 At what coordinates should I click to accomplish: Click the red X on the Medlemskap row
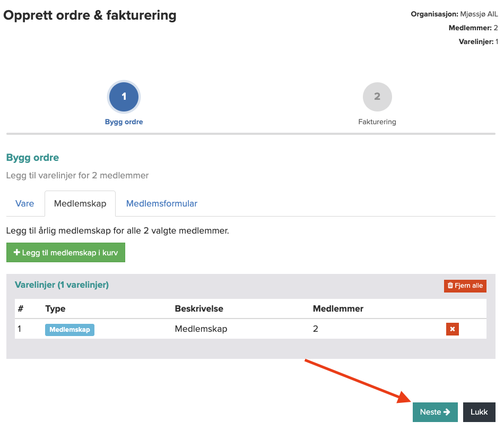click(x=452, y=329)
